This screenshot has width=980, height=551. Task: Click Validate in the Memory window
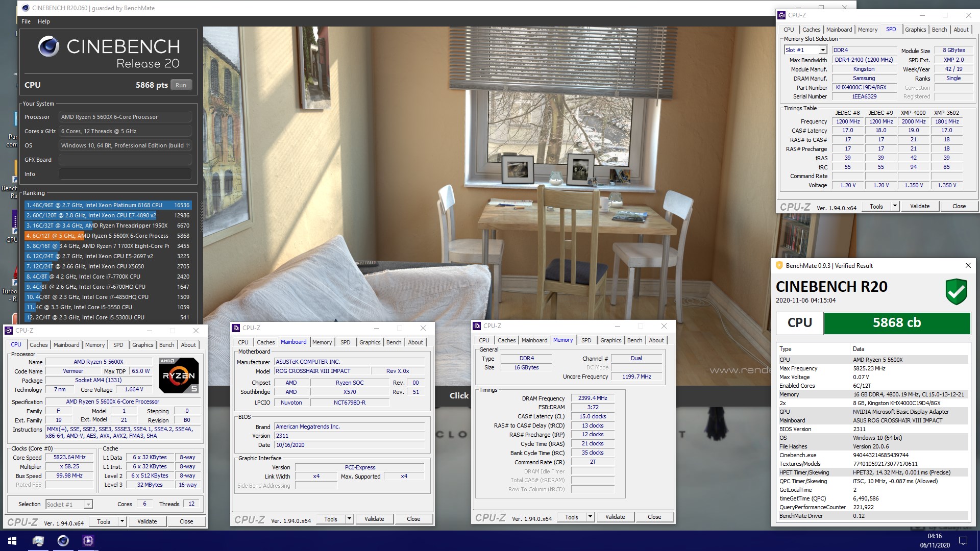coord(615,517)
